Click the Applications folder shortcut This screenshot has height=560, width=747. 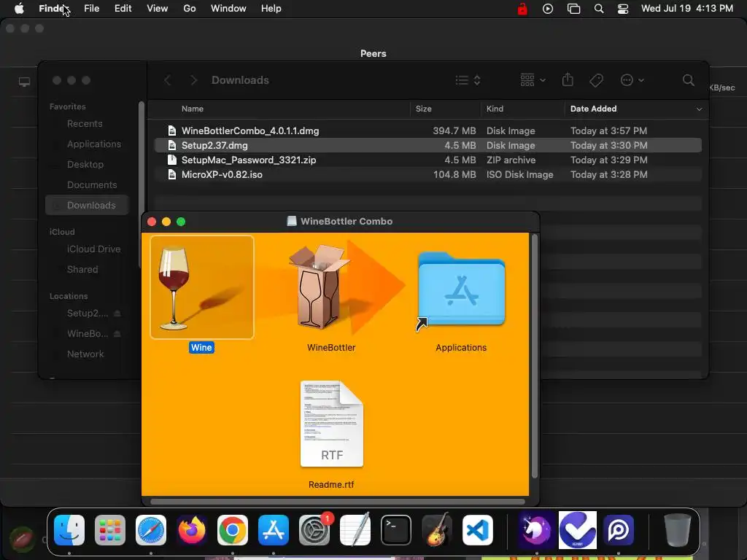click(461, 290)
